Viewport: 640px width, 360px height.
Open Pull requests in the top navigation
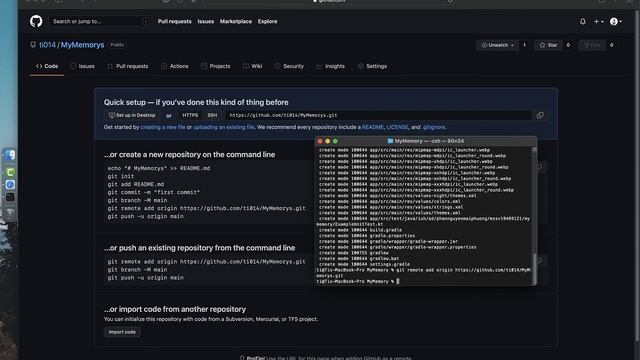pos(174,21)
